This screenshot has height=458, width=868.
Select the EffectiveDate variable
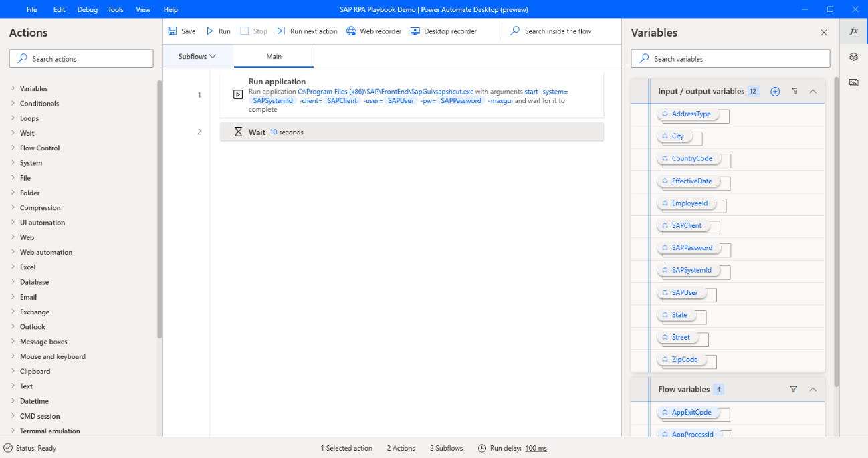click(x=687, y=181)
